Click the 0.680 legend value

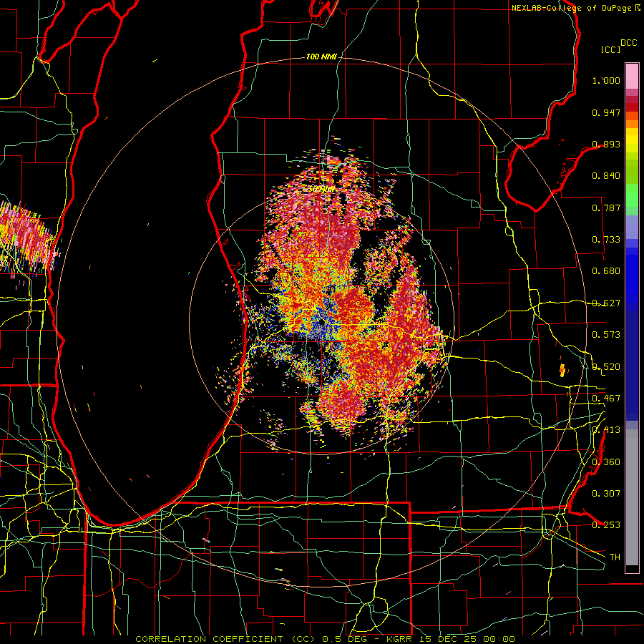606,271
